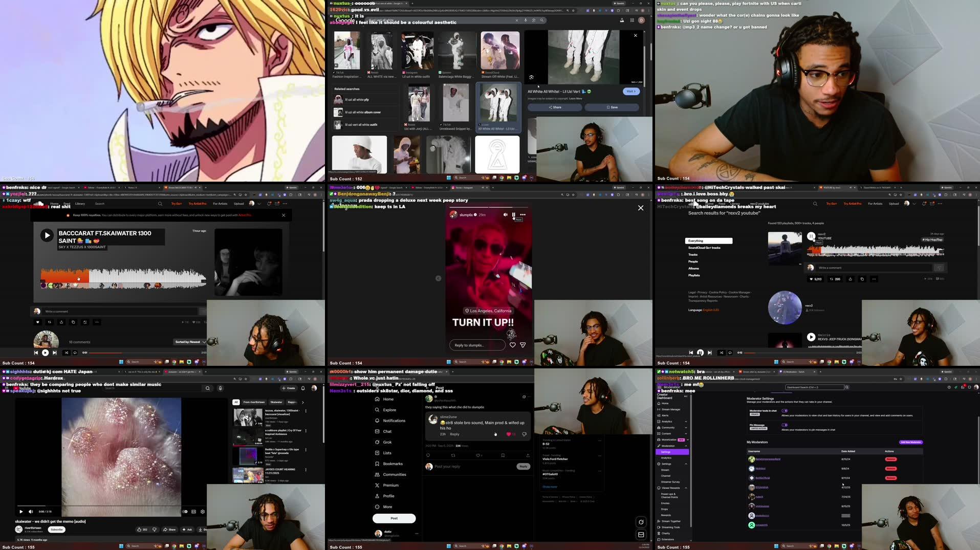Click the repost icon on rexv2's YOUTUBE track
Viewport: 980px width, 550px height.
click(832, 279)
